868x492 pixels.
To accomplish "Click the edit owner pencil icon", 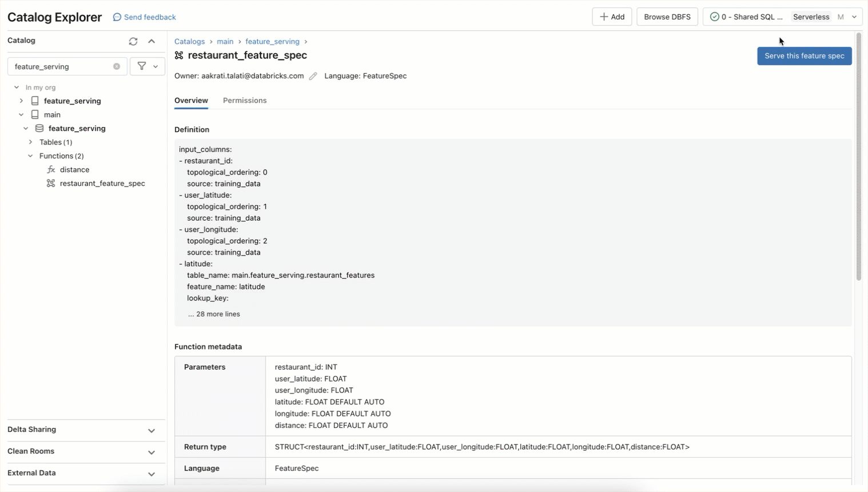I will (x=313, y=76).
